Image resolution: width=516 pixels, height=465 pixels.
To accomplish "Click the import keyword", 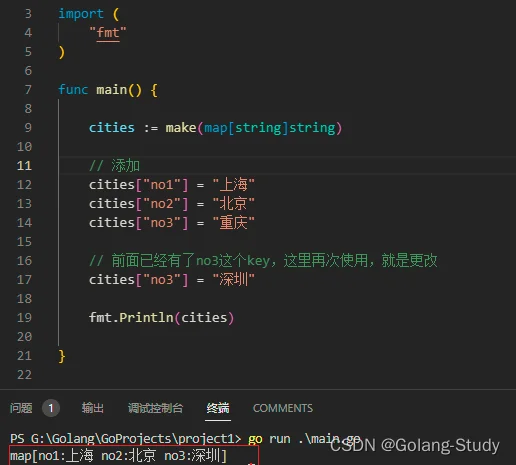I will (x=81, y=14).
